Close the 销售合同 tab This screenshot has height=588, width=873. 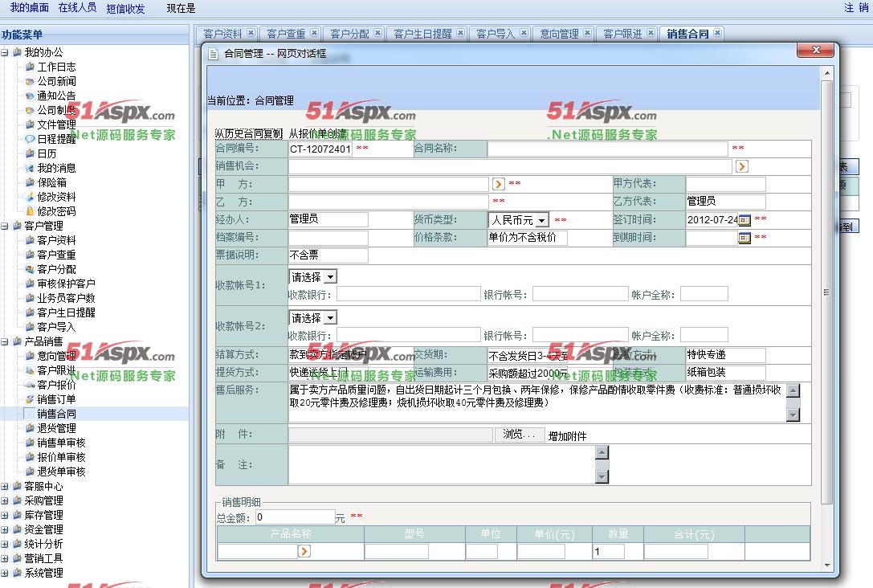coord(718,33)
